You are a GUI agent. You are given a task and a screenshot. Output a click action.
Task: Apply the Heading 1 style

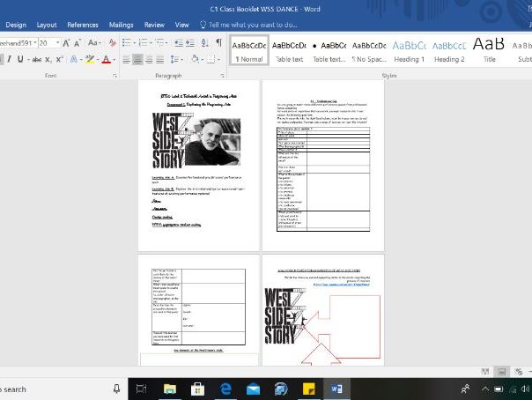coord(410,51)
